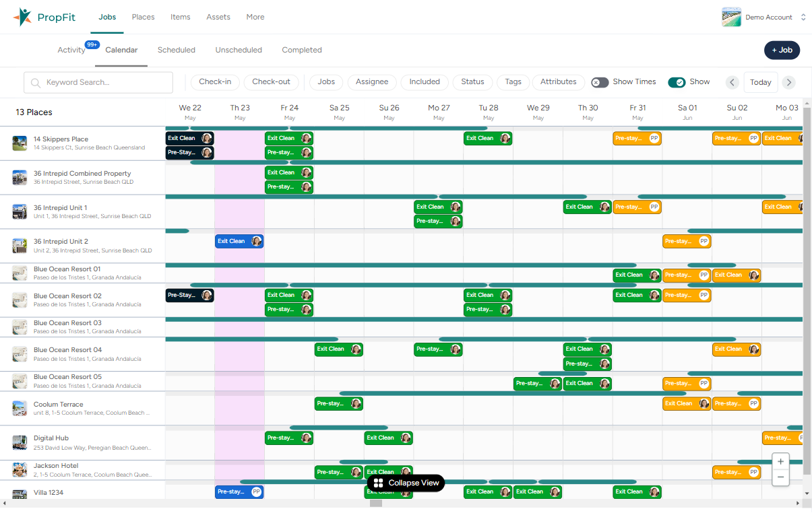
Task: Click the Jackson Hotel property thumbnail
Action: pyautogui.click(x=20, y=469)
